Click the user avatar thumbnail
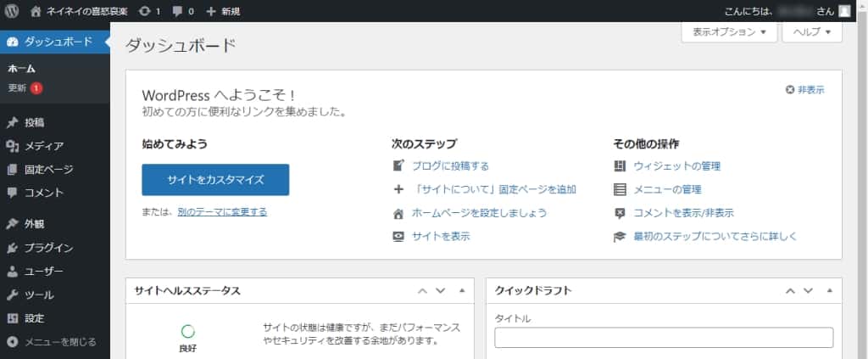Image resolution: width=868 pixels, height=359 pixels. pyautogui.click(x=844, y=11)
